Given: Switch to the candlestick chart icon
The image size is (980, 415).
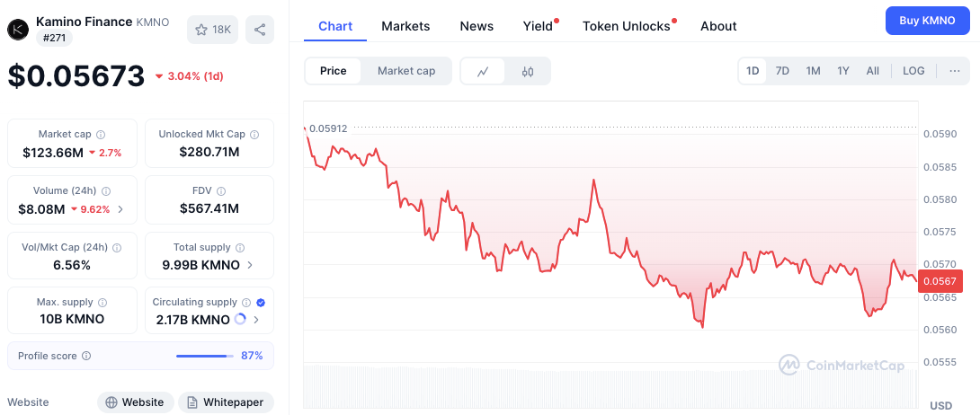Looking at the screenshot, I should 528,71.
